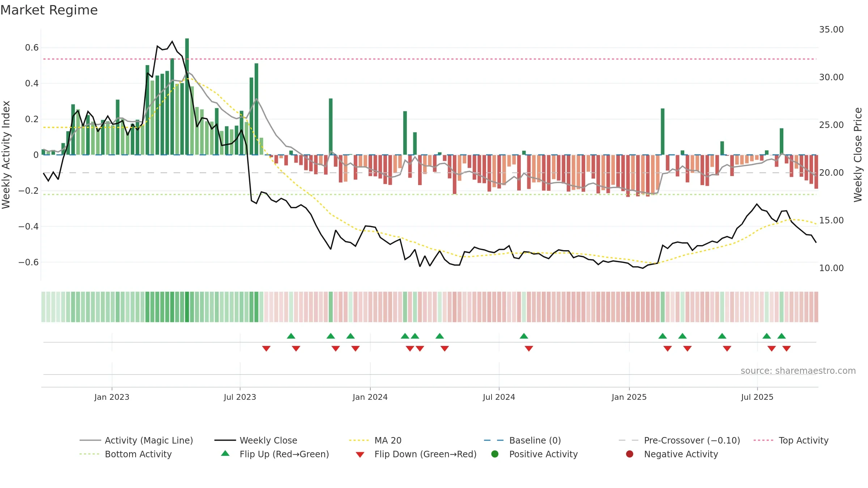Image resolution: width=868 pixels, height=488 pixels.
Task: Click the Negative Activity red circle icon
Action: tap(630, 454)
